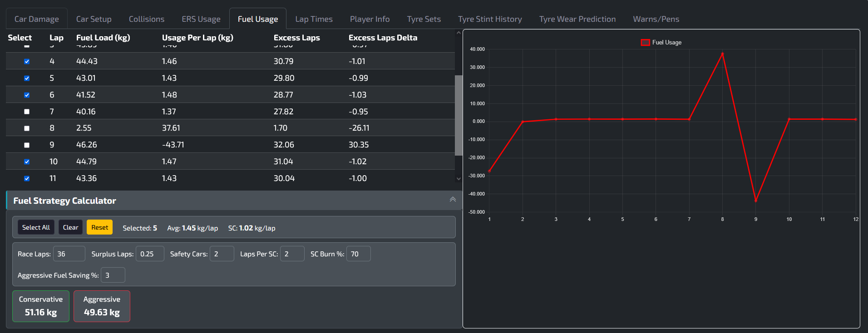This screenshot has width=868, height=333.
Task: Focus the Surplus Laps input field
Action: 150,254
